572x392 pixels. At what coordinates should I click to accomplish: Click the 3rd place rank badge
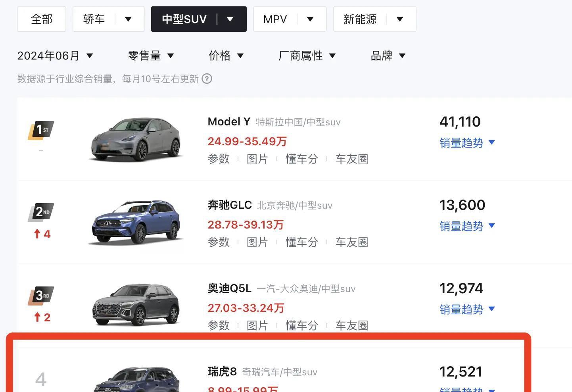click(41, 296)
